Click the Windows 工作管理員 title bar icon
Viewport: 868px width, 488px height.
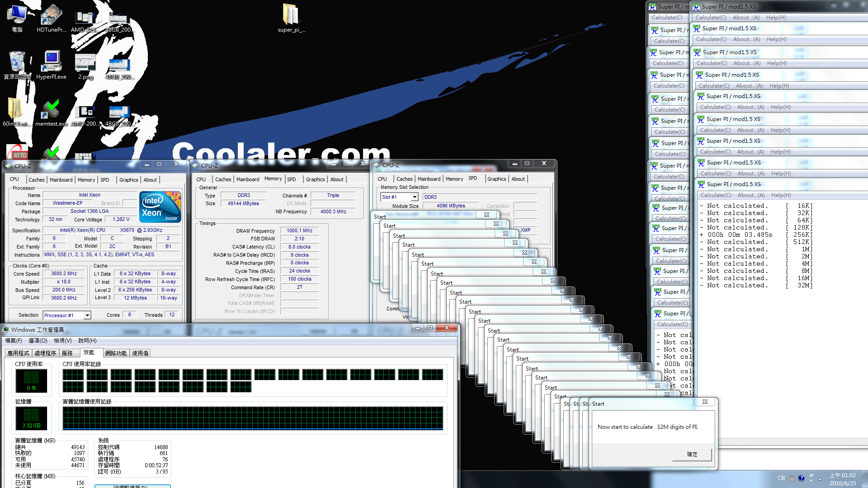6,329
